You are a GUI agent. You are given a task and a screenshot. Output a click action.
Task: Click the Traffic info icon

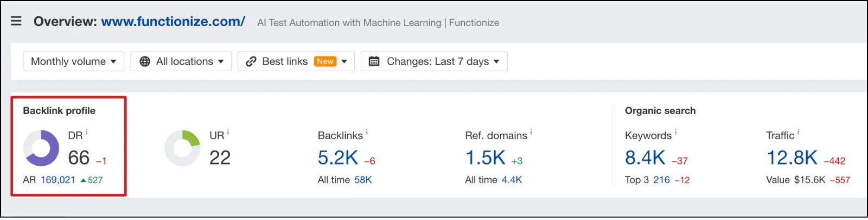798,132
